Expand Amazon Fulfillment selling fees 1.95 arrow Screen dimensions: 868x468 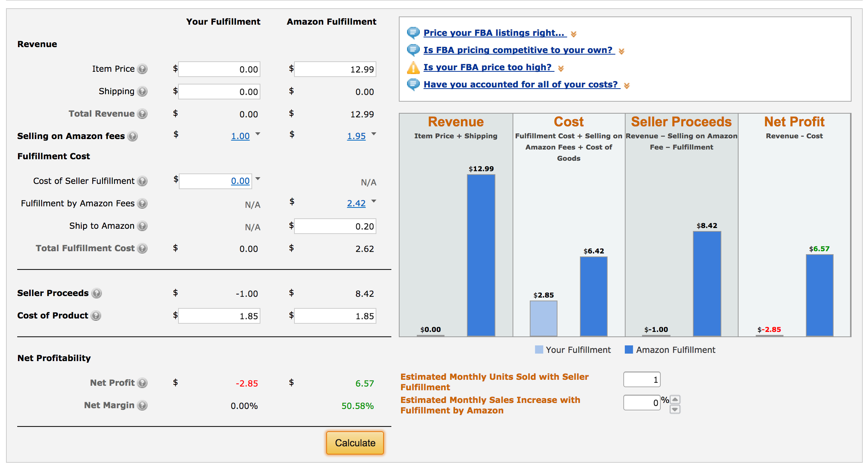click(373, 133)
